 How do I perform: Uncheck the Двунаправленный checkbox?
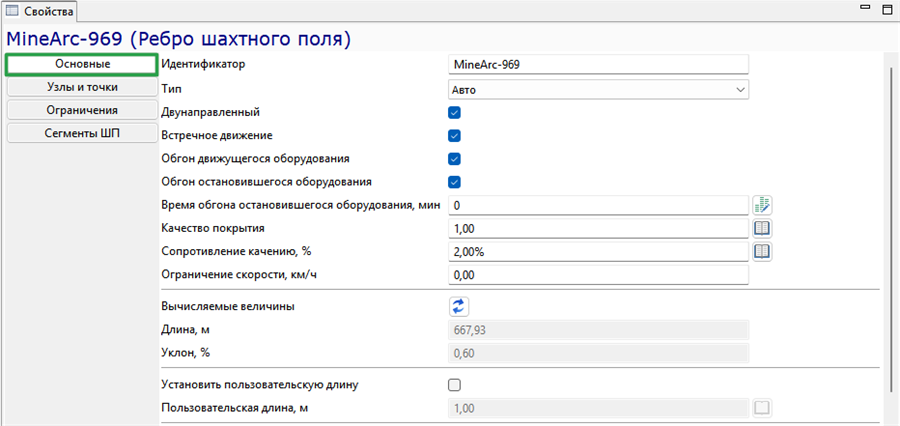[x=455, y=113]
